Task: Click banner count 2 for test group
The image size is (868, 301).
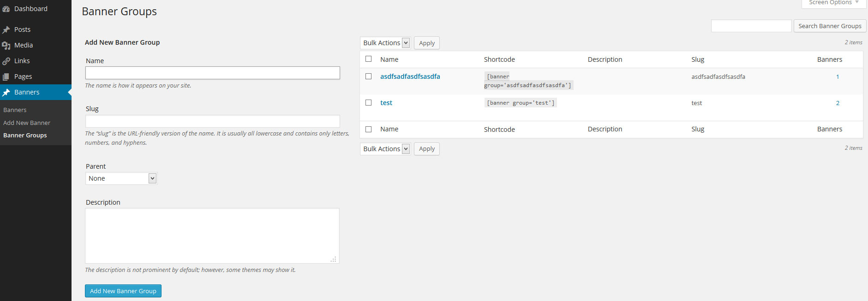Action: [x=838, y=103]
